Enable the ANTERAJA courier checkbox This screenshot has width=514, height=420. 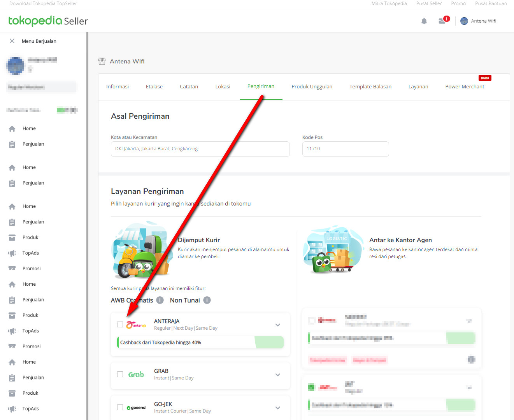tap(120, 325)
